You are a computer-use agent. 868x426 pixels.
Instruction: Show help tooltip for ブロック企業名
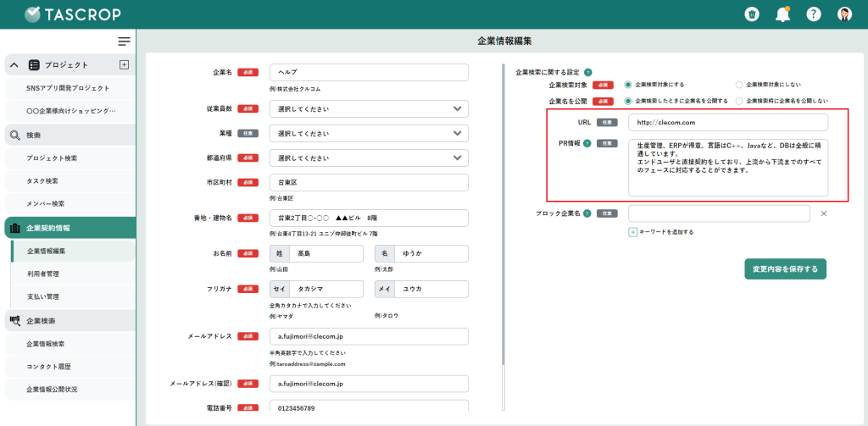(x=587, y=213)
